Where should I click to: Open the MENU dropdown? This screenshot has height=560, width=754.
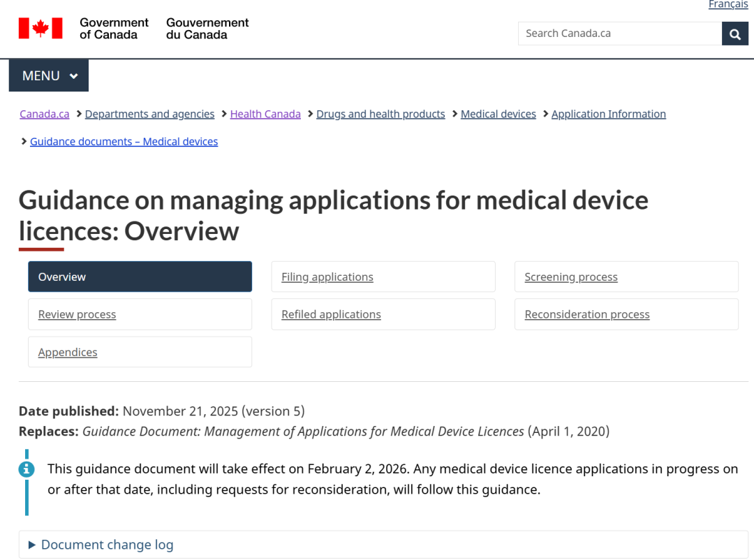coord(49,75)
